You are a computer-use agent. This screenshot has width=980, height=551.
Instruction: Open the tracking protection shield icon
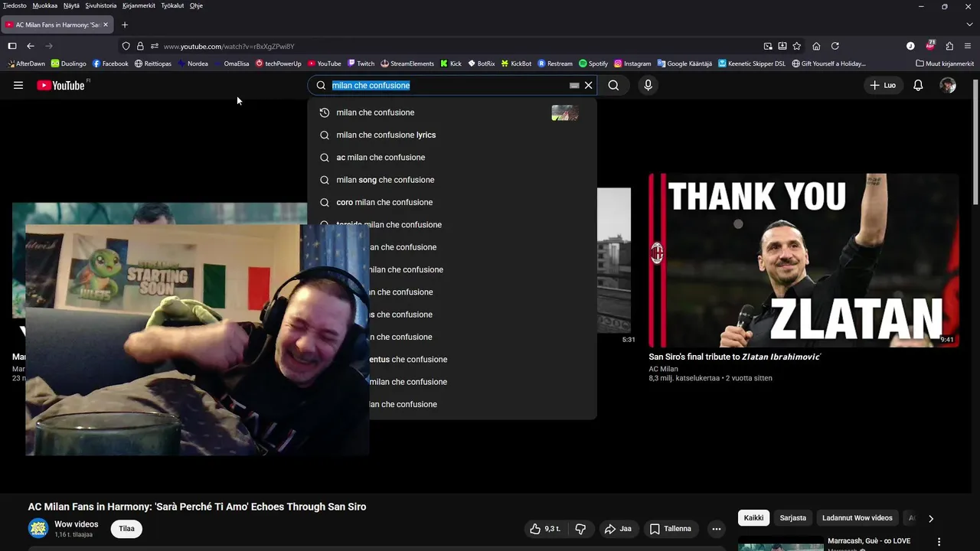126,46
